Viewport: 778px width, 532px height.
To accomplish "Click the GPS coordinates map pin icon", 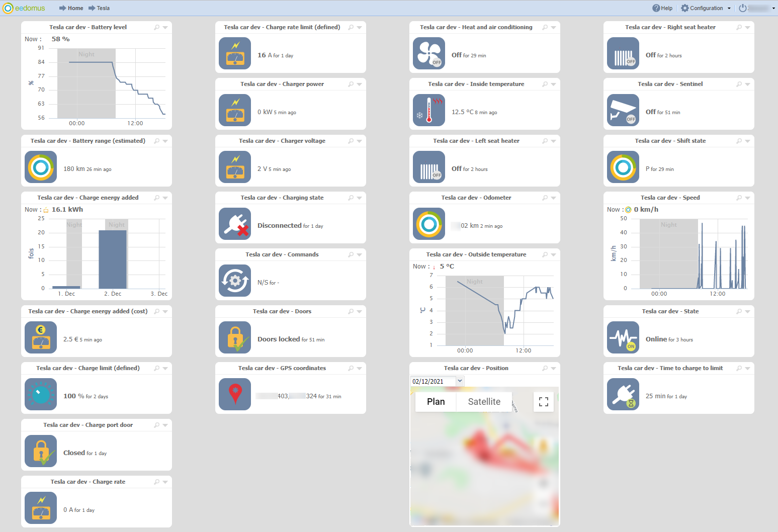I will click(235, 394).
